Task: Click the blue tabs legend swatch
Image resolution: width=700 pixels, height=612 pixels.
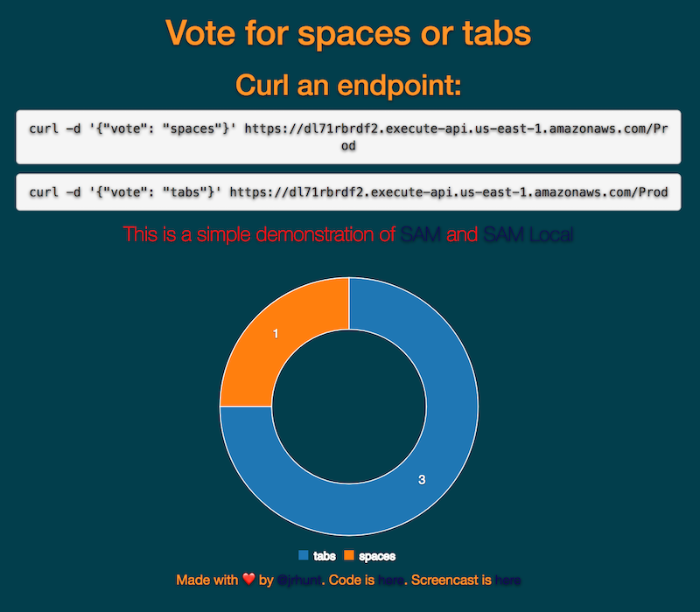Action: point(304,555)
